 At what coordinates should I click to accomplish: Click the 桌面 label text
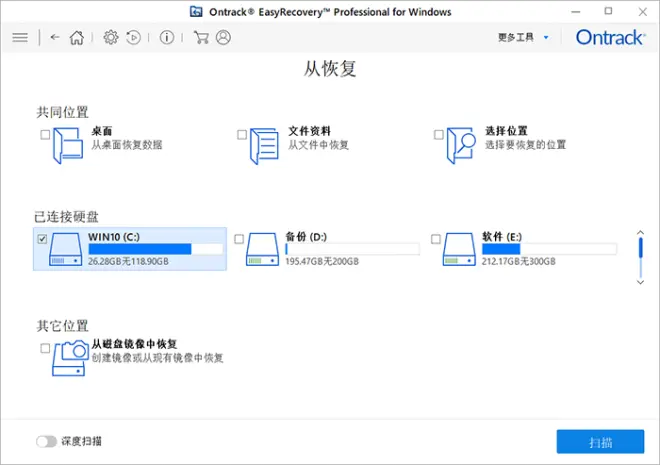pos(102,131)
